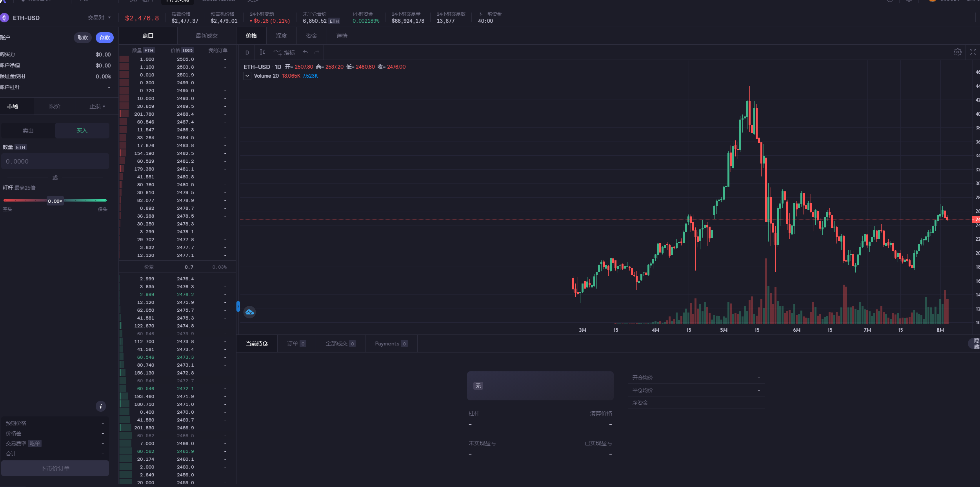The width and height of the screenshot is (980, 487).
Task: Toggle order book price unit USD
Action: click(187, 51)
